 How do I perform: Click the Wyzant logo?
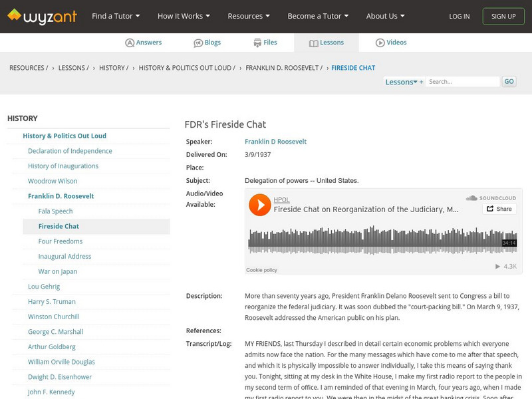click(43, 16)
